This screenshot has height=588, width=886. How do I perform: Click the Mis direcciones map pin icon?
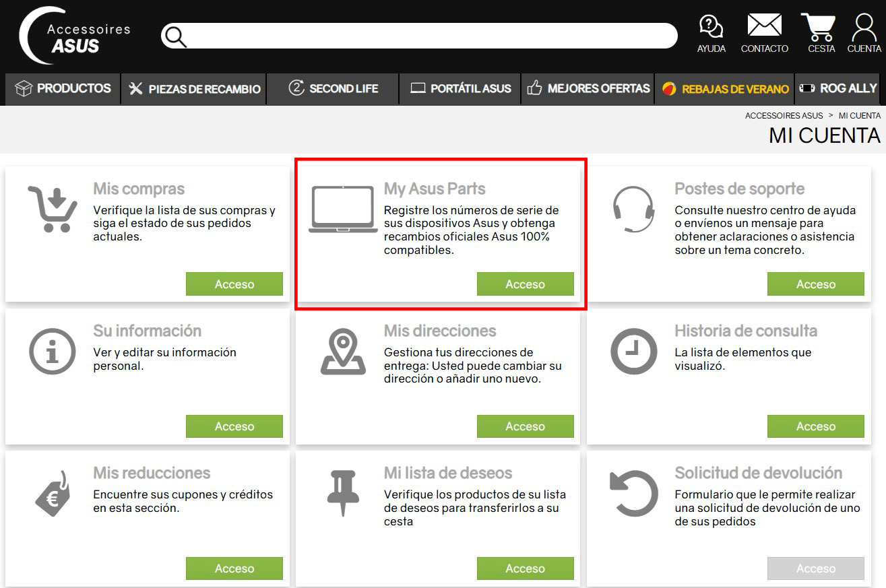point(343,352)
